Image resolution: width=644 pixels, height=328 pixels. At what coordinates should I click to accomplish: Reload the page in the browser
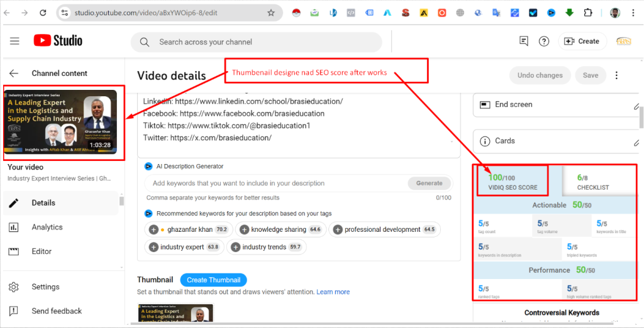click(x=43, y=13)
